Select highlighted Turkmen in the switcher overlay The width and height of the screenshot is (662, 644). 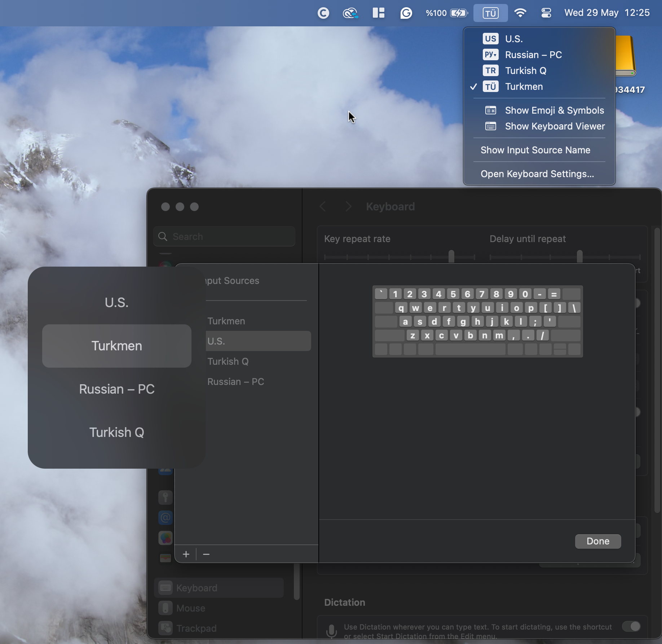117,346
